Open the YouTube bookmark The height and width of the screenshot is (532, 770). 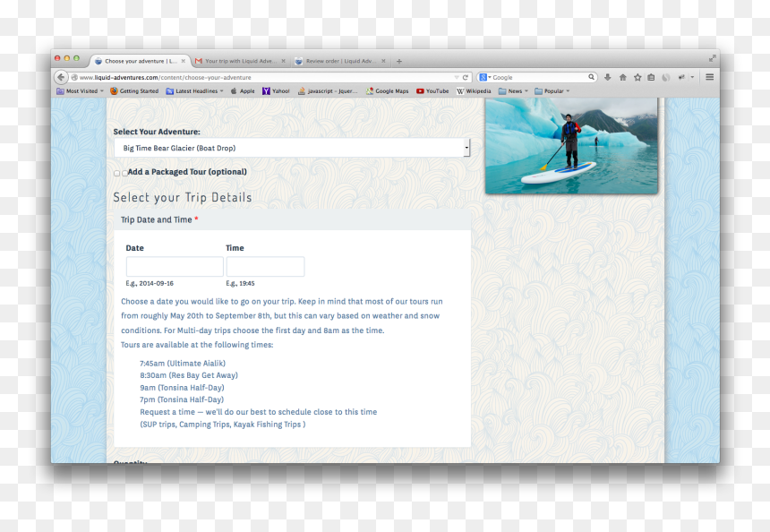pos(432,90)
